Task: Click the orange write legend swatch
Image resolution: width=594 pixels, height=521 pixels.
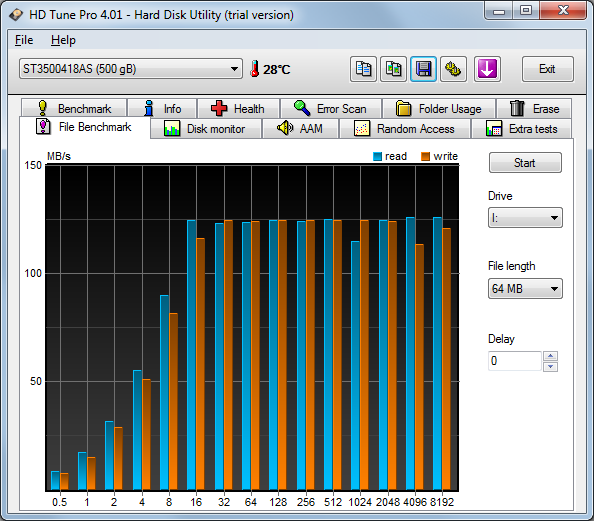Action: pyautogui.click(x=425, y=156)
